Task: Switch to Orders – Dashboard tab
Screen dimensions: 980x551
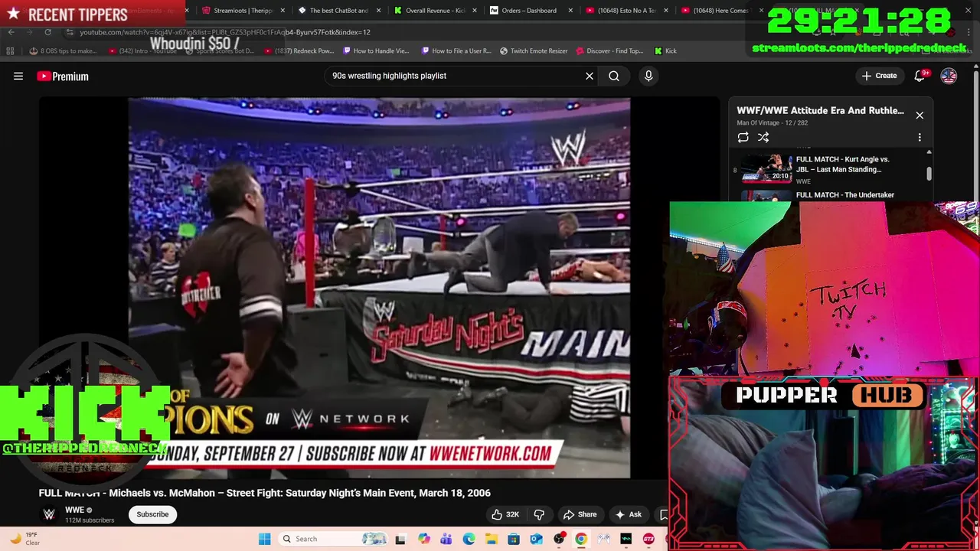Action: 530,11
